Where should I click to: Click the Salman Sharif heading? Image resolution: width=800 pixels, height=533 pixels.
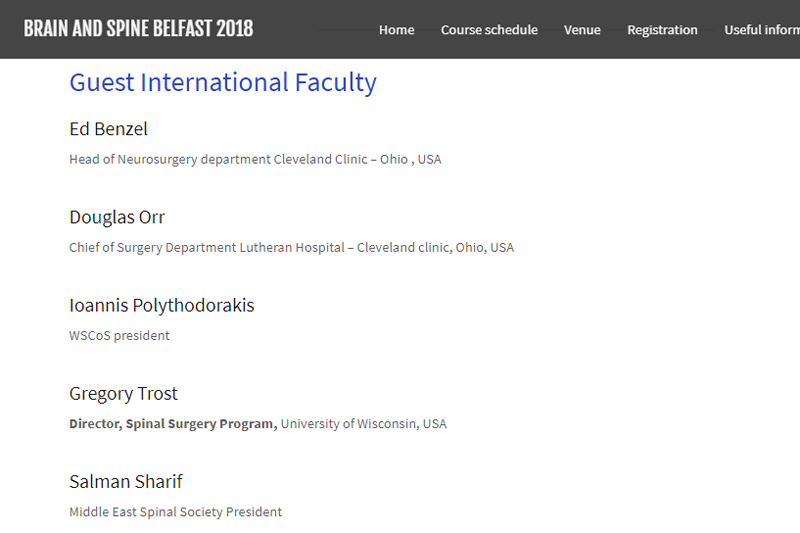pyautogui.click(x=126, y=481)
